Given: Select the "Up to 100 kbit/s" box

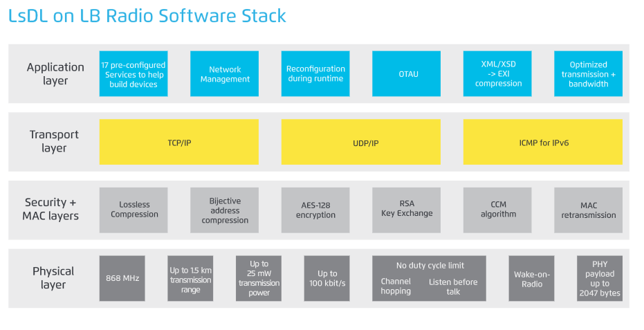Looking at the screenshot, I should 327,278.
